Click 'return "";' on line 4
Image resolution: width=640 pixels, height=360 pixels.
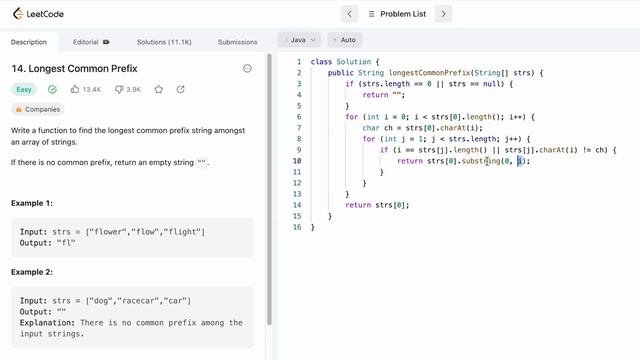(x=384, y=95)
